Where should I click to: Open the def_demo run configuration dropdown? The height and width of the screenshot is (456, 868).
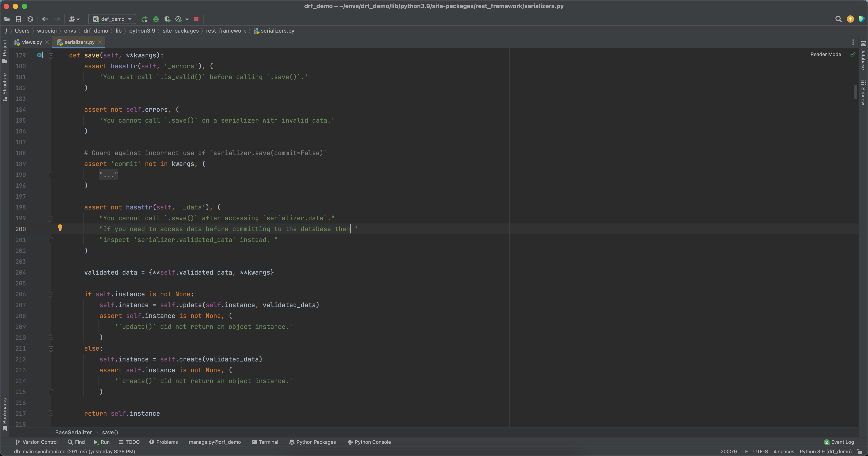click(x=112, y=19)
